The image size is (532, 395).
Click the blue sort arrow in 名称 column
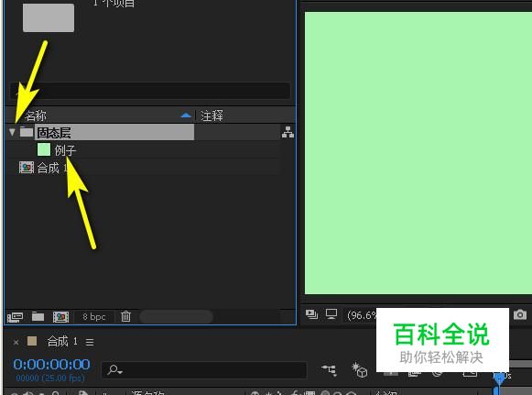(186, 115)
